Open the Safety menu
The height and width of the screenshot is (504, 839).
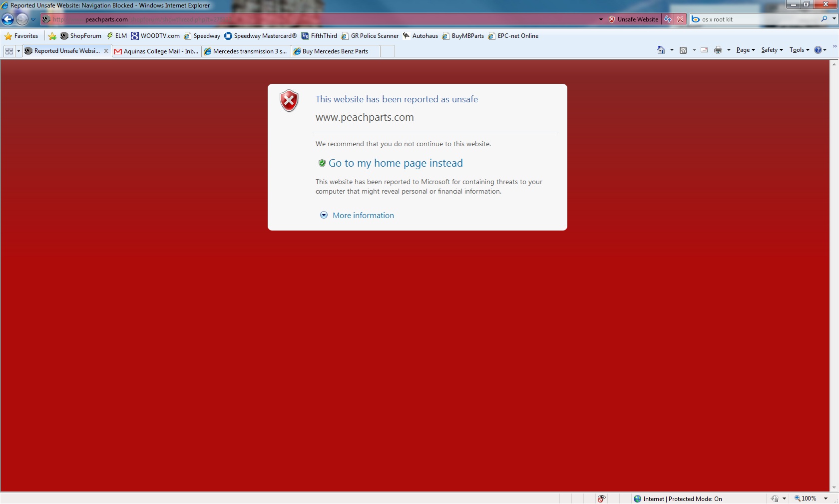772,50
